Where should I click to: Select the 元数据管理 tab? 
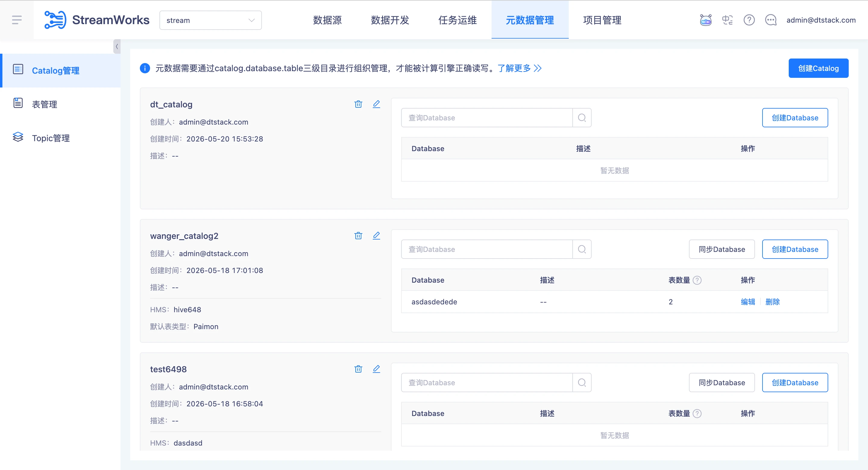(530, 20)
